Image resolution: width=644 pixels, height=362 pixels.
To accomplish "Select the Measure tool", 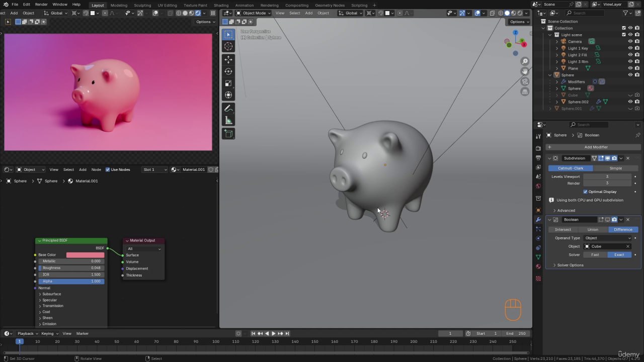I will (228, 121).
